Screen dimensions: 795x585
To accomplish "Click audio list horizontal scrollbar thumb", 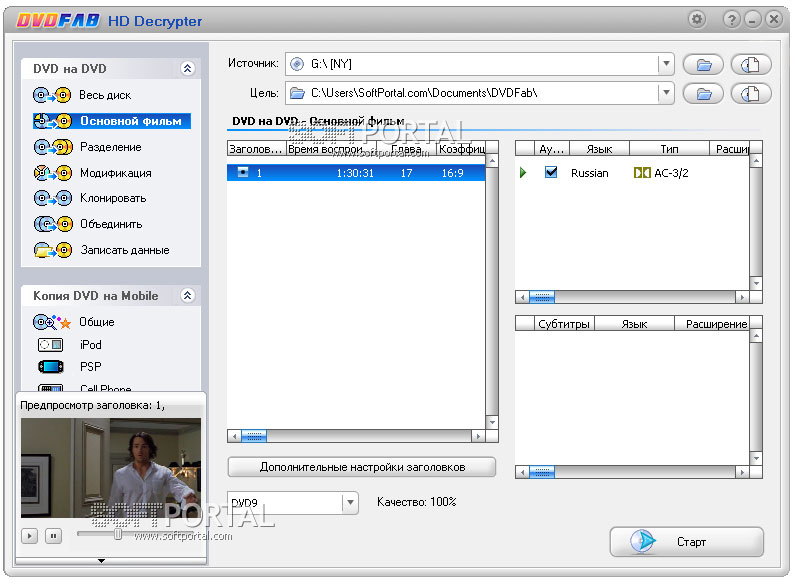I will [x=542, y=297].
